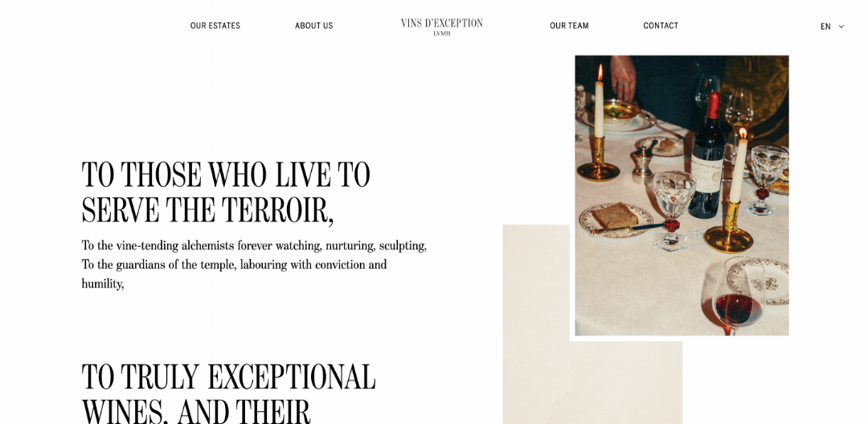Image resolution: width=868 pixels, height=424 pixels.
Task: Click the word 'humility,'
Action: (103, 284)
